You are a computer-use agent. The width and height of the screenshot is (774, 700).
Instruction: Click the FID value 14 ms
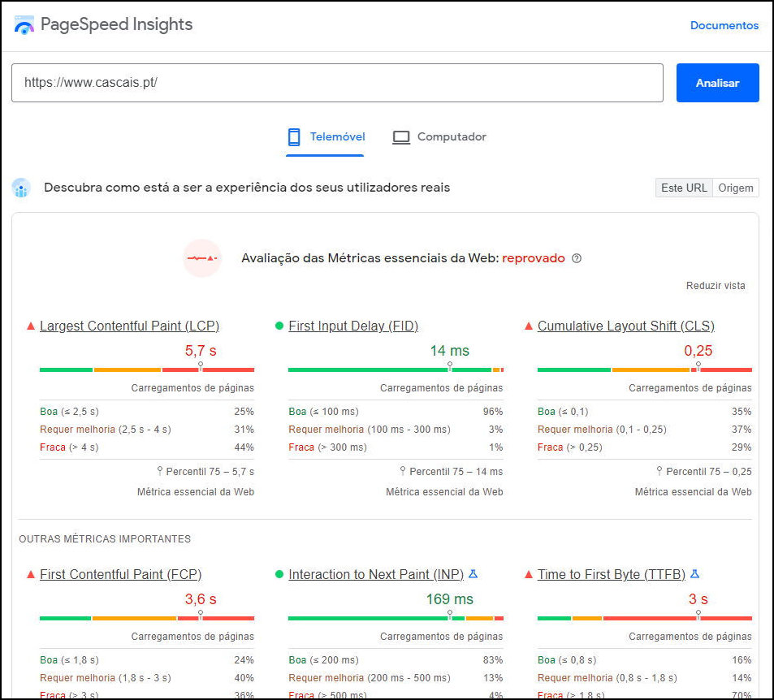pyautogui.click(x=449, y=351)
